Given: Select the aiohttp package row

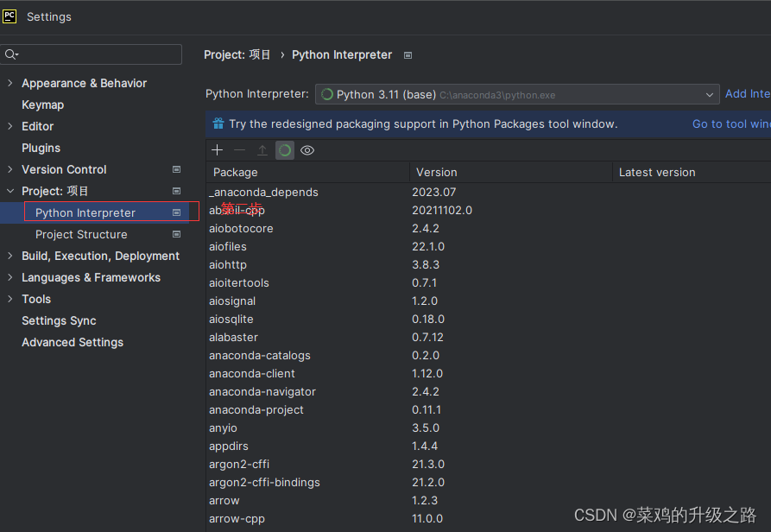Looking at the screenshot, I should (489, 265).
